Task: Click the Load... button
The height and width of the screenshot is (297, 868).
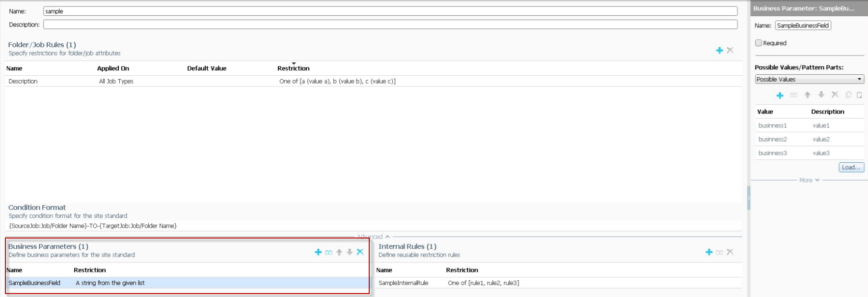Action: click(x=851, y=167)
